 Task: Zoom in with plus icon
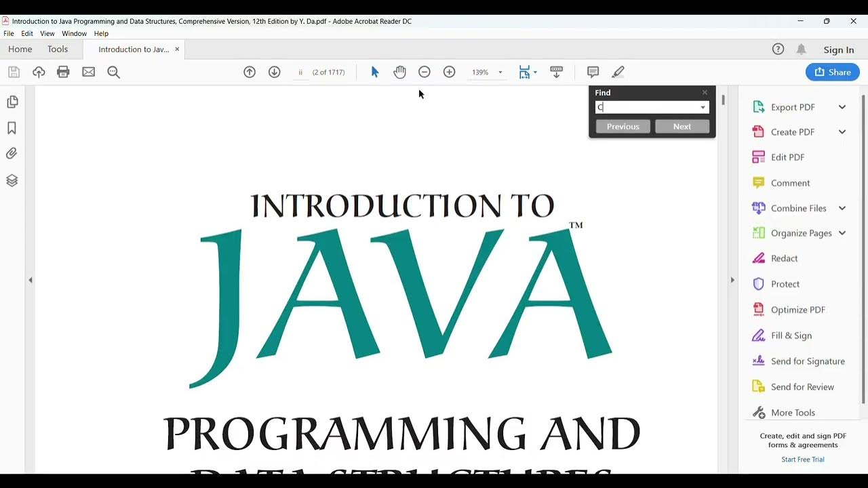tap(449, 72)
